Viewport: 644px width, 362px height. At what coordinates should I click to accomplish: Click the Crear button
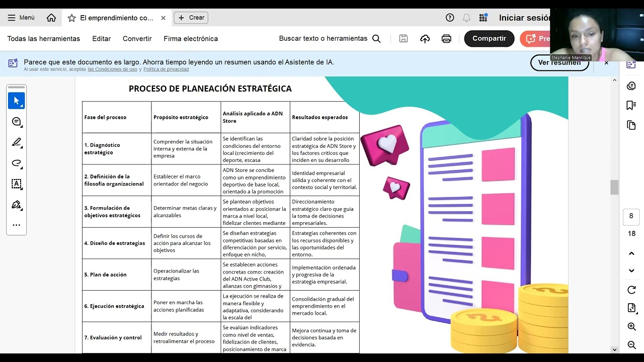click(191, 18)
